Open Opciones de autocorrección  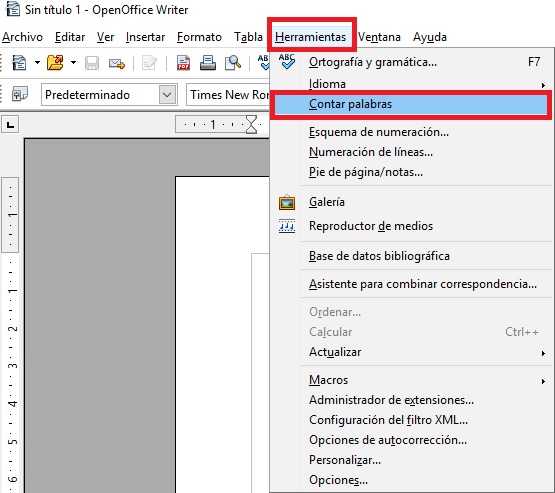(411, 440)
